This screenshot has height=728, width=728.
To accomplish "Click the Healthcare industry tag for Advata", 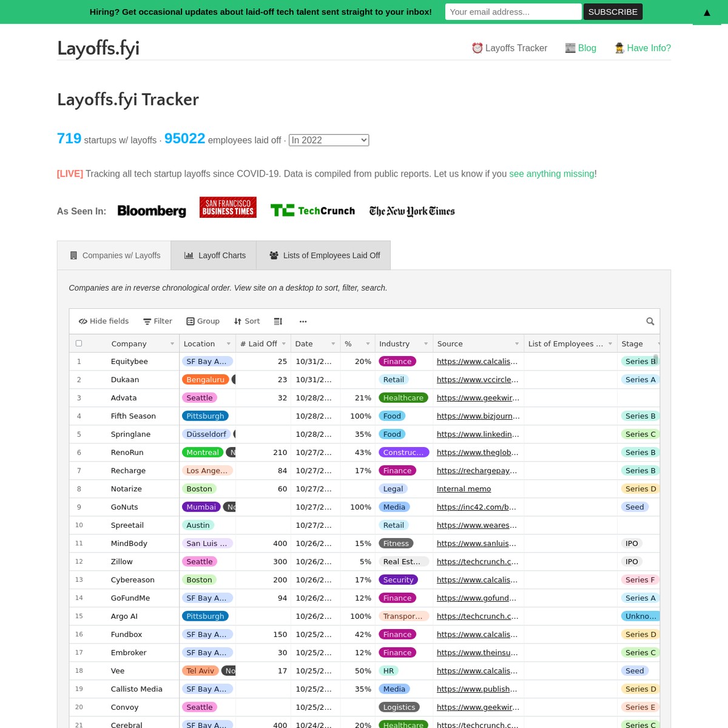I will coord(403,398).
